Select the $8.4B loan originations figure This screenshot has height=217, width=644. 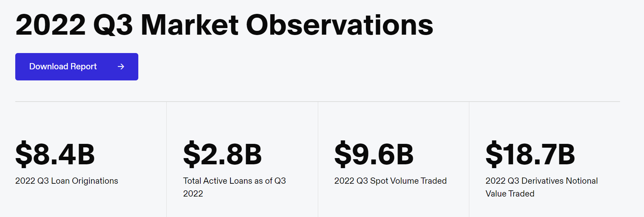[x=55, y=154]
